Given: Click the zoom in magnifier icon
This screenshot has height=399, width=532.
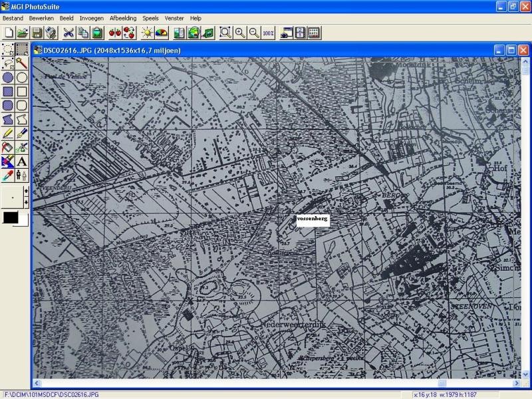Looking at the screenshot, I should (x=240, y=32).
